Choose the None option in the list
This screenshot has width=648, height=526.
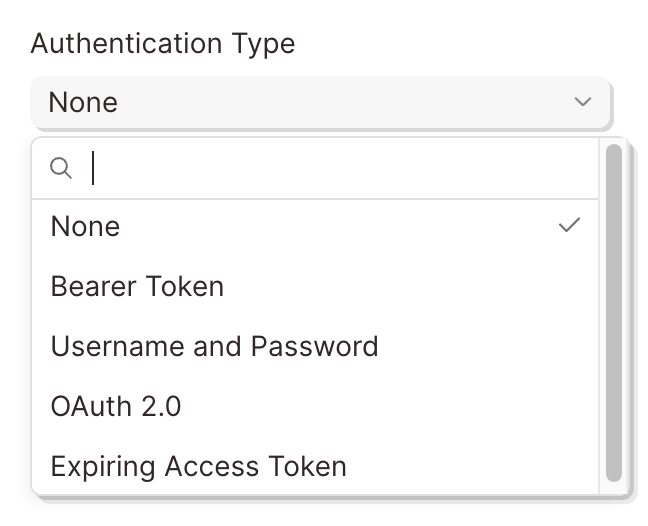pos(85,227)
